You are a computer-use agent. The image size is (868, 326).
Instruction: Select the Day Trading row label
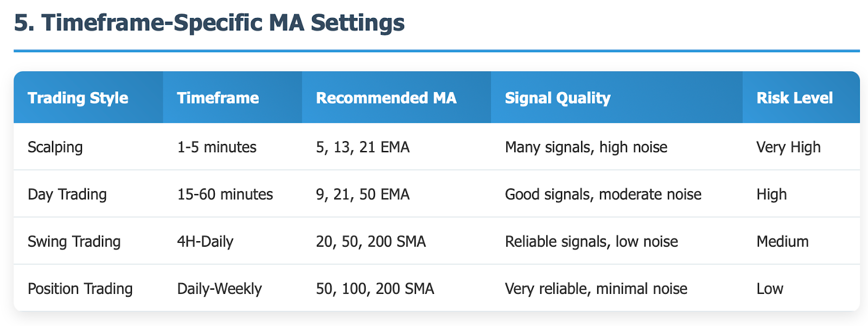(x=67, y=195)
